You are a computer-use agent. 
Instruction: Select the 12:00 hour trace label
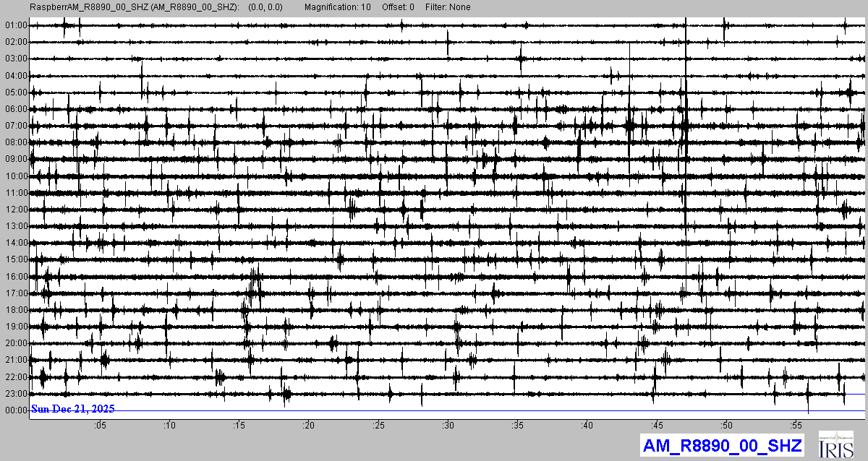15,210
